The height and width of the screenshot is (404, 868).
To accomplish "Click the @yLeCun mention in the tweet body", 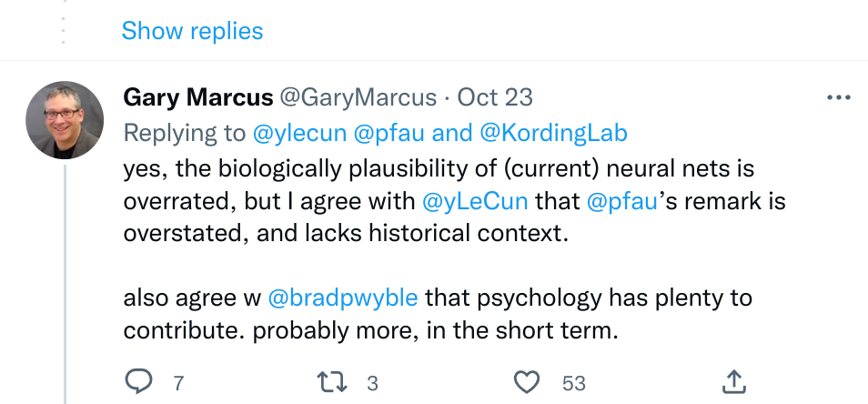I will click(477, 199).
